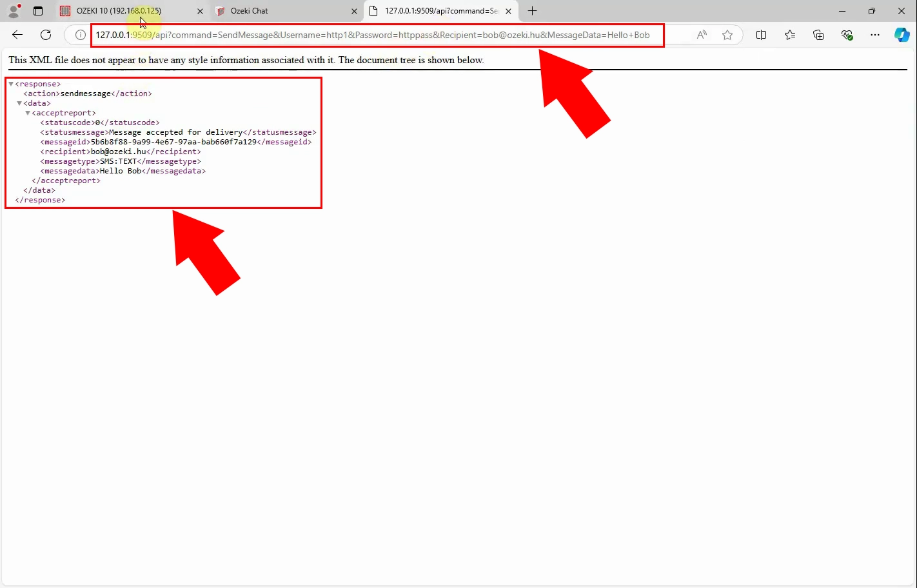Open Settings and more menu
This screenshot has width=917, height=588.
coord(875,35)
